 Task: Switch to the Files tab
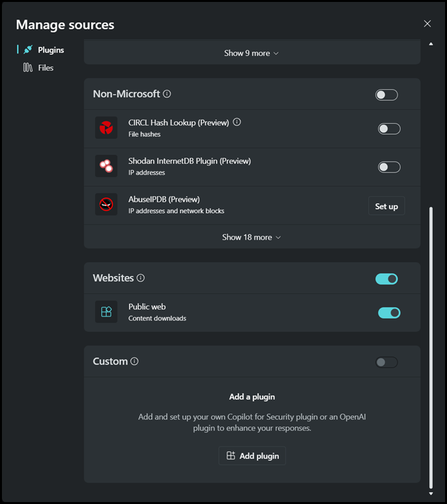pyautogui.click(x=45, y=68)
